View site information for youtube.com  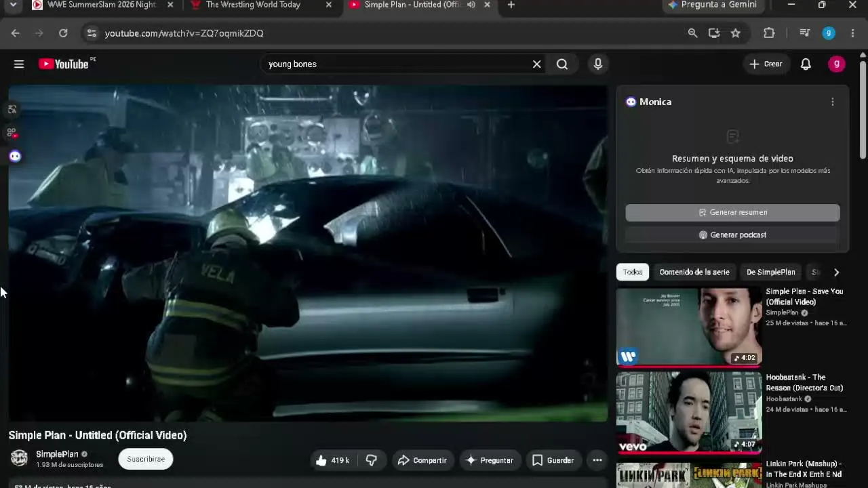[92, 33]
